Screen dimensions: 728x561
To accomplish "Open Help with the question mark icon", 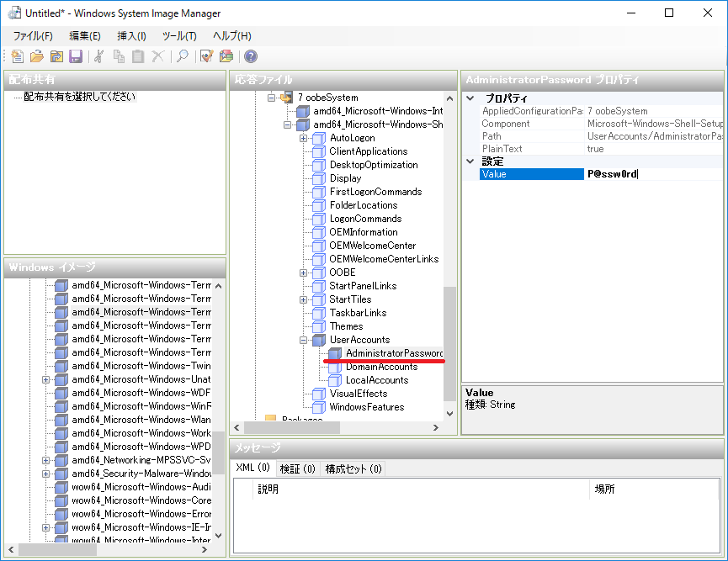I will pyautogui.click(x=251, y=56).
